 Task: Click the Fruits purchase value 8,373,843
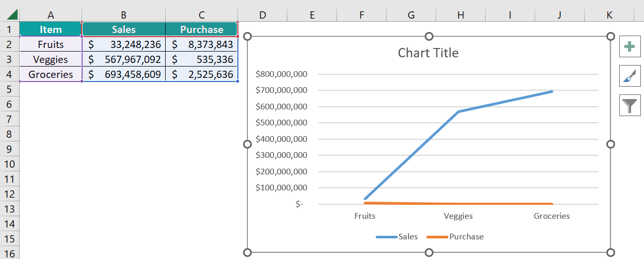click(202, 44)
